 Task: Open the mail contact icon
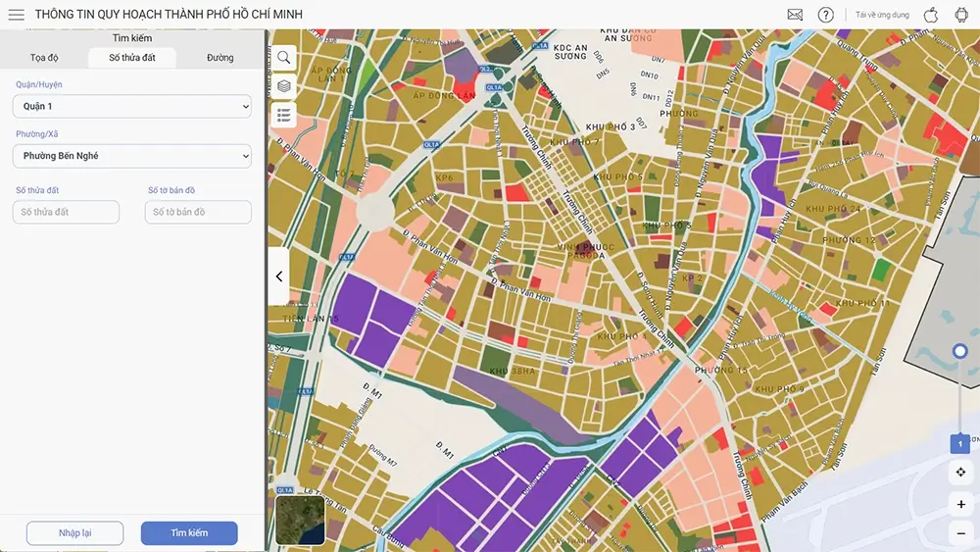coord(795,15)
